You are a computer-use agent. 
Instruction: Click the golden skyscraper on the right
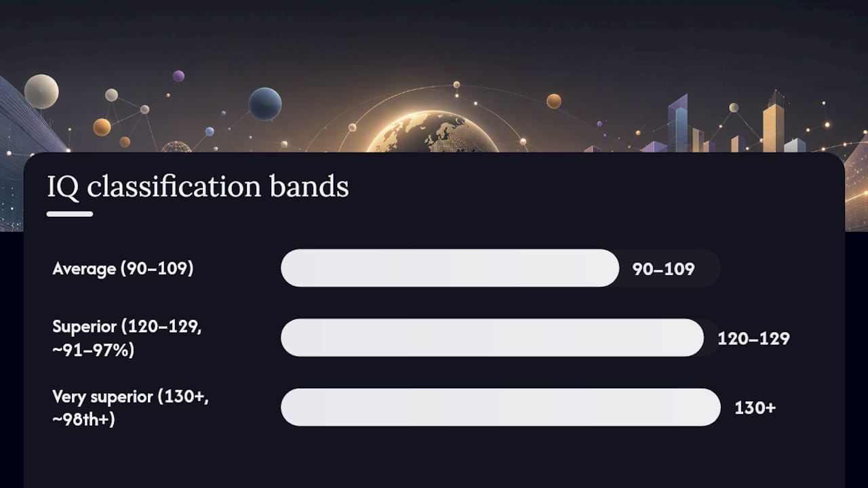tap(774, 124)
